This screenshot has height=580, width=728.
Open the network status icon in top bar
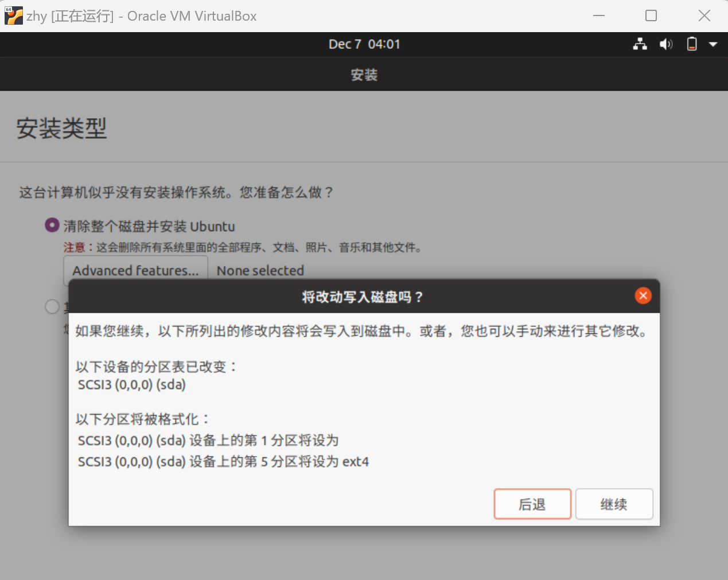[x=640, y=44]
